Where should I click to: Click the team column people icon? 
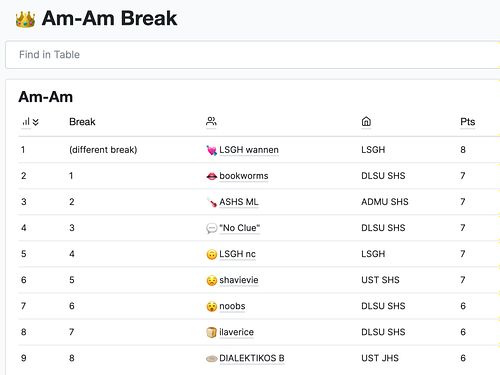click(x=211, y=121)
